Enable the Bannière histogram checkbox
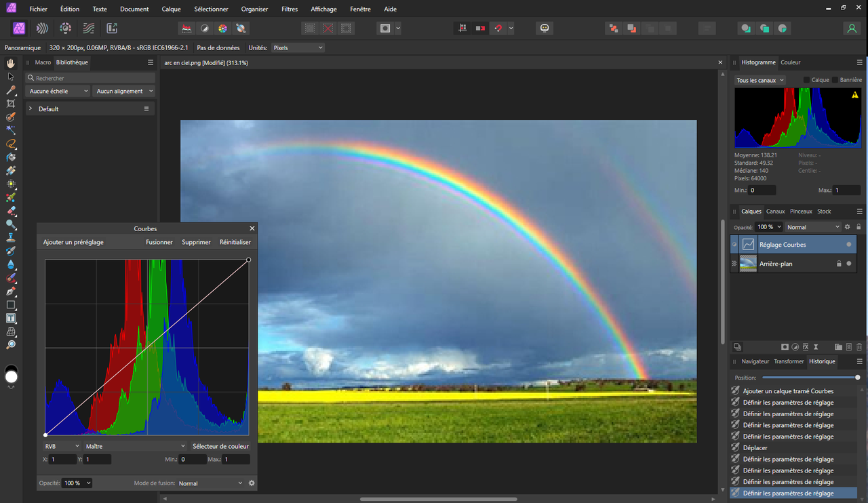Screen dimensions: 868x503 click(x=835, y=80)
